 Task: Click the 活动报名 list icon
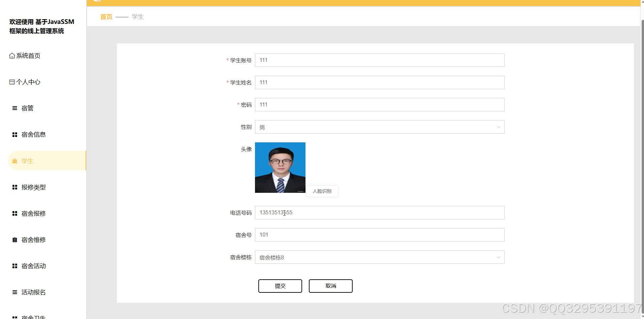click(x=14, y=292)
